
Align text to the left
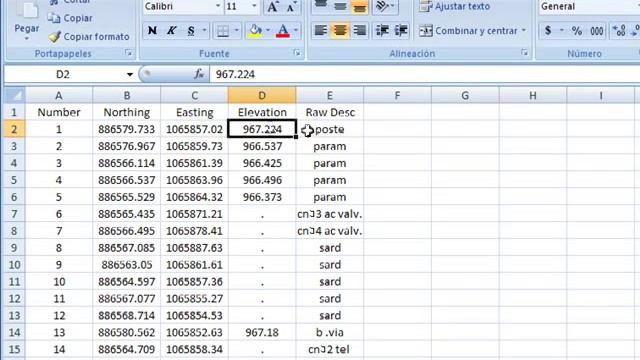(x=321, y=31)
